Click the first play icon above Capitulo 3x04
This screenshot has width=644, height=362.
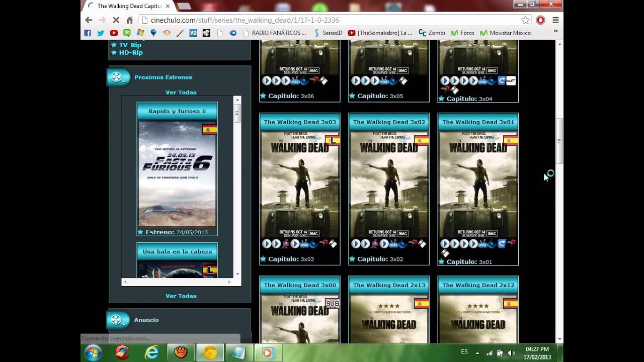click(x=445, y=80)
